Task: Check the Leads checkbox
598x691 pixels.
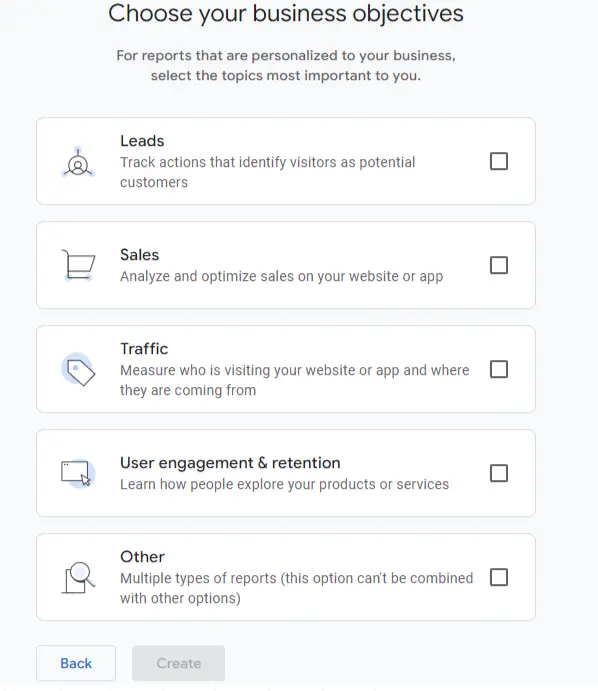Action: (x=499, y=161)
